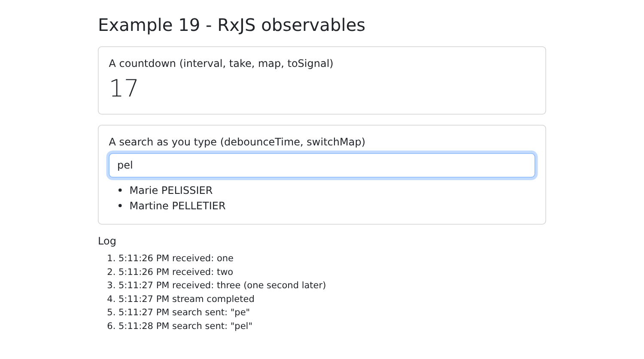Viewport: 644px width, 359px height.
Task: Click log entry "received: one"
Action: click(x=176, y=258)
